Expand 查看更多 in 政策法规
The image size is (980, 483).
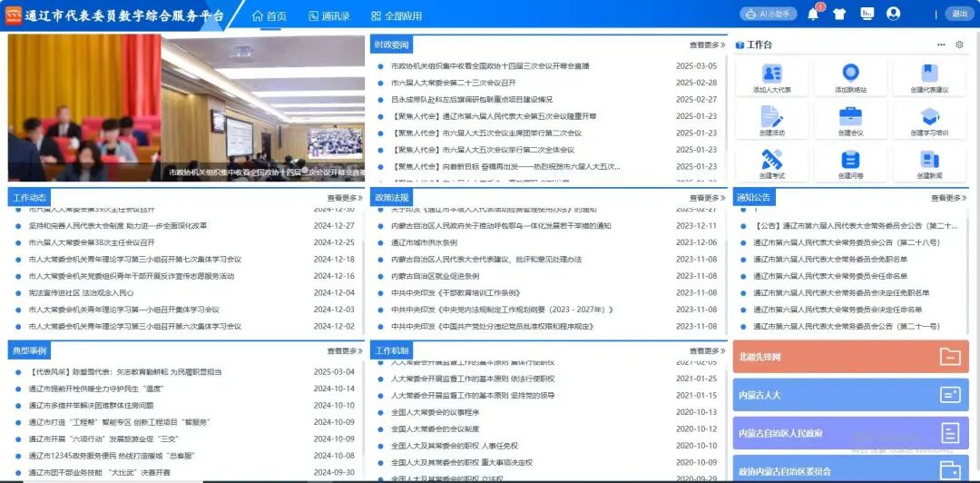(x=707, y=198)
